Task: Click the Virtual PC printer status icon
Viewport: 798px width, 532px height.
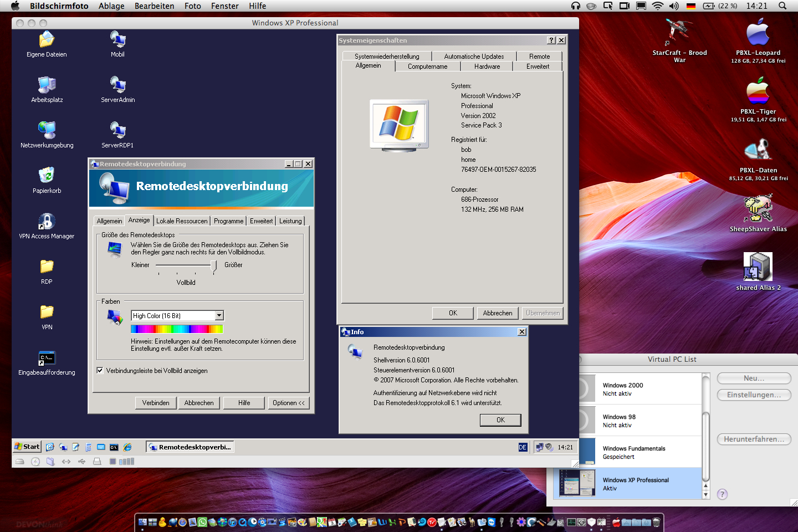Action: (97, 462)
